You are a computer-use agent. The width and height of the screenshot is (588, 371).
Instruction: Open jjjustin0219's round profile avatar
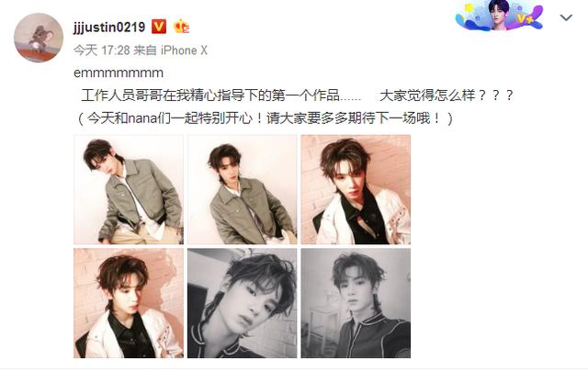[39, 38]
